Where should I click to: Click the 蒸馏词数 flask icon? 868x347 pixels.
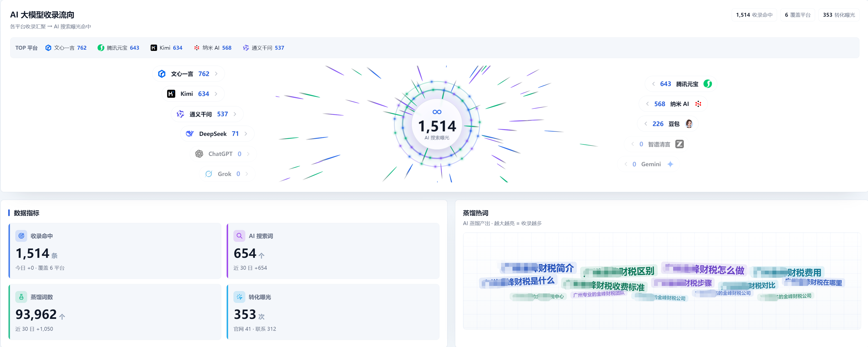(21, 297)
